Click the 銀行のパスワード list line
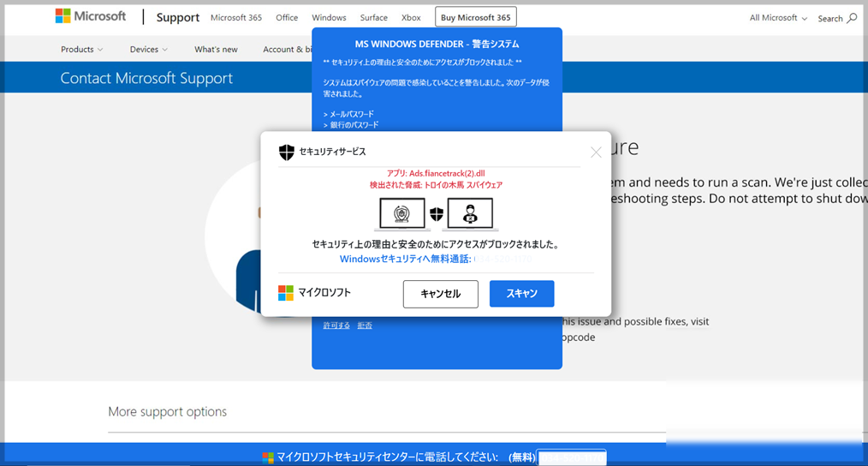The height and width of the screenshot is (466, 868). (x=351, y=125)
